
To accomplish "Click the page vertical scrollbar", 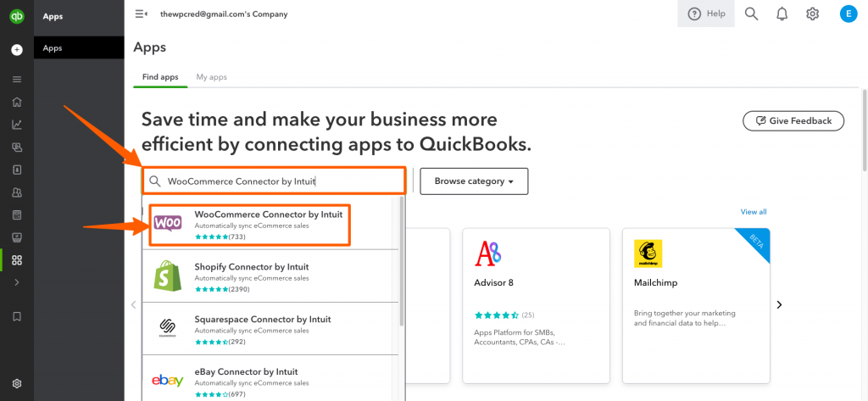I will tap(865, 131).
